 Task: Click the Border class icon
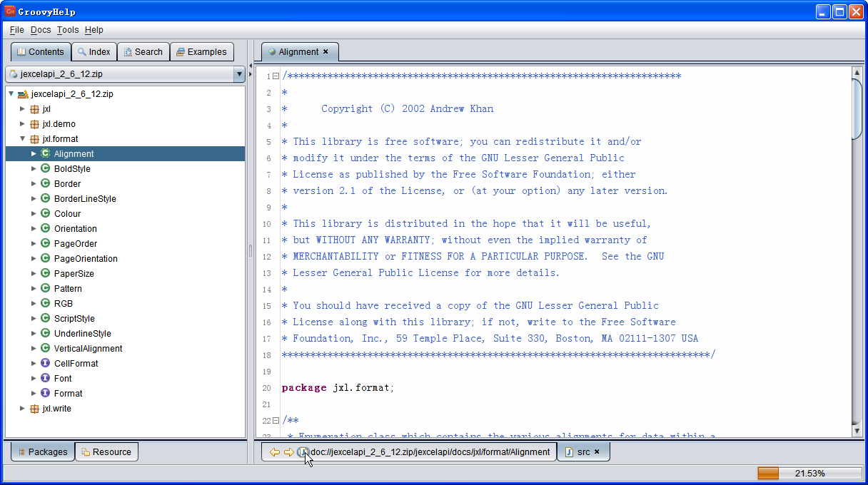[45, 183]
